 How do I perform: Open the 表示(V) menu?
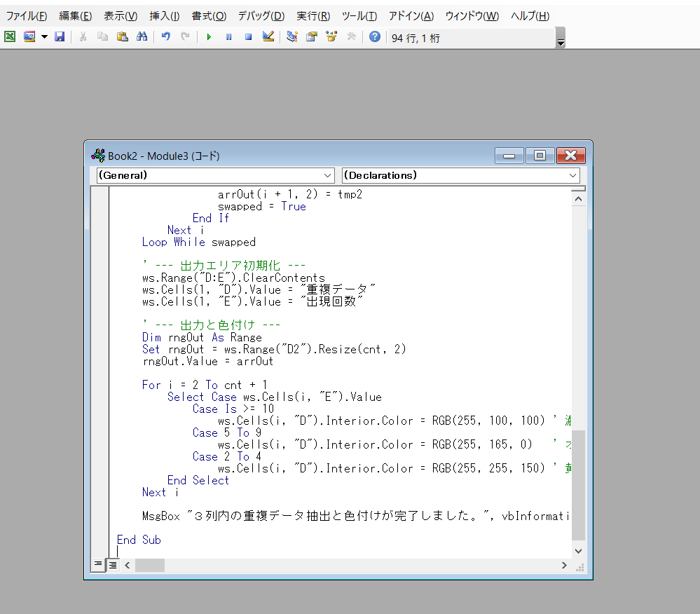tap(121, 16)
